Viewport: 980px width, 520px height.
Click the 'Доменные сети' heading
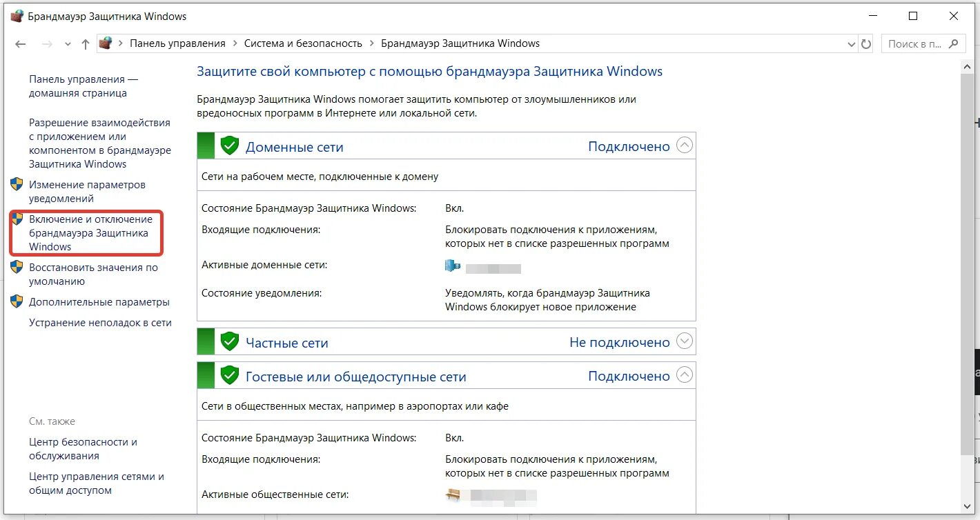click(x=295, y=147)
